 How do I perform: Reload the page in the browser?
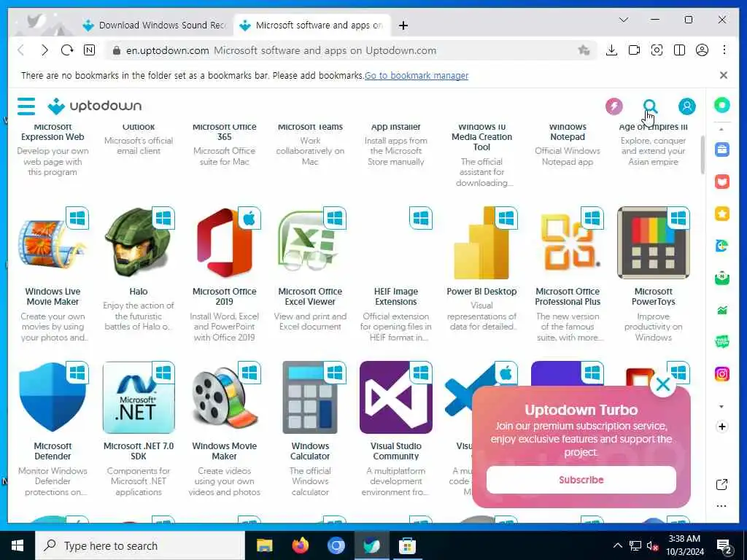pyautogui.click(x=66, y=50)
